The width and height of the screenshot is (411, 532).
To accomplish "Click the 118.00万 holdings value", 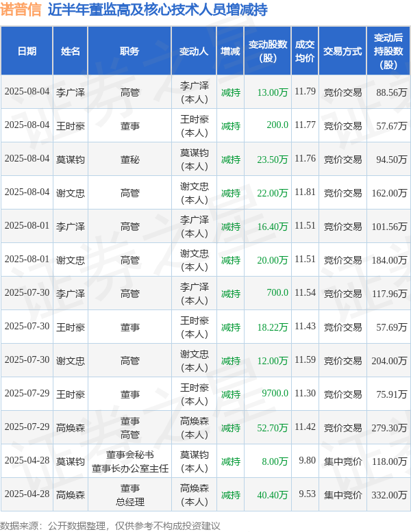I will click(x=389, y=461).
